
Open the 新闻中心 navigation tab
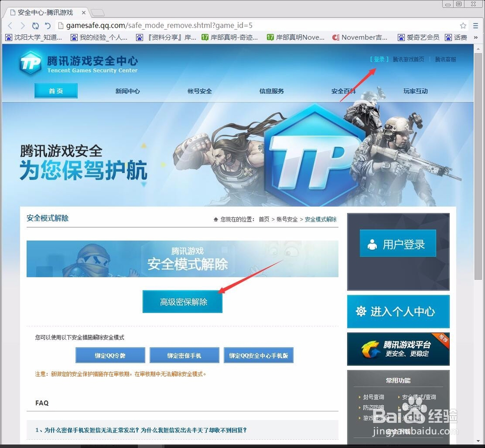click(x=128, y=91)
